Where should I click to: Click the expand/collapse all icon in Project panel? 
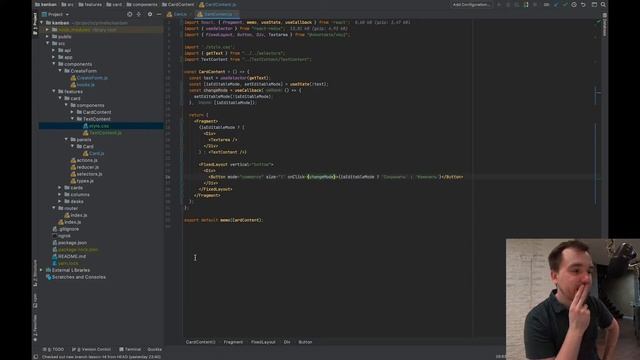point(139,14)
